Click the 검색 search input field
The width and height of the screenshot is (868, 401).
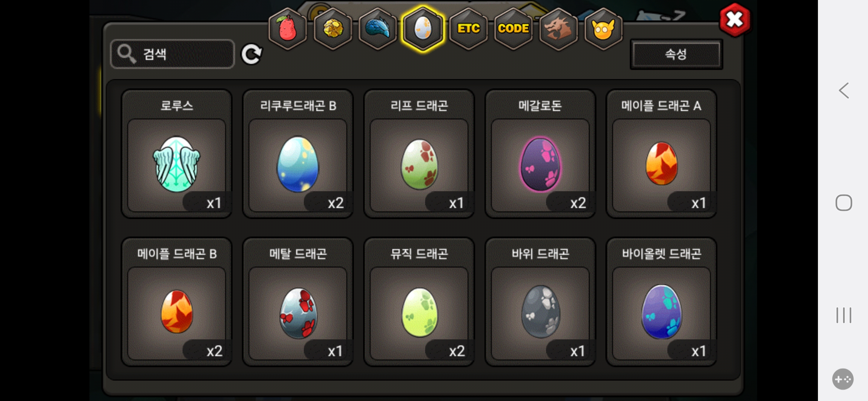172,54
